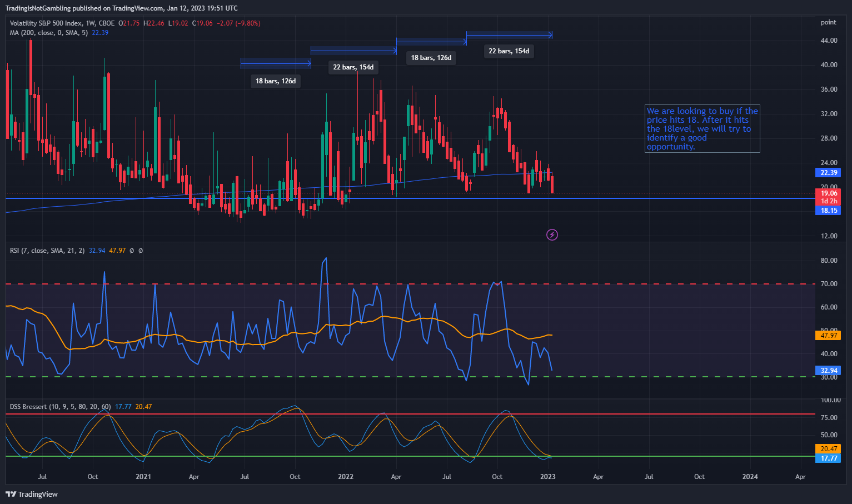This screenshot has height=504, width=852.
Task: Click the MA value 22.39 in the legend
Action: tap(100, 33)
